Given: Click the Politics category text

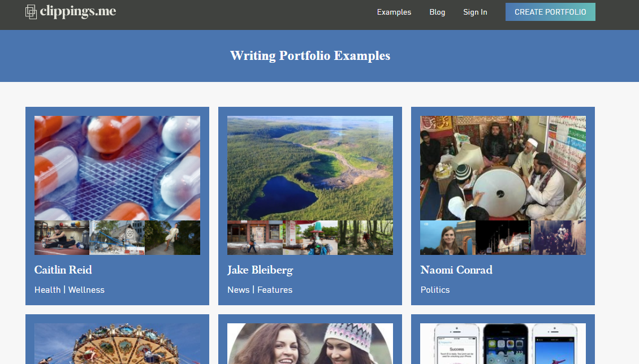Looking at the screenshot, I should (x=435, y=290).
